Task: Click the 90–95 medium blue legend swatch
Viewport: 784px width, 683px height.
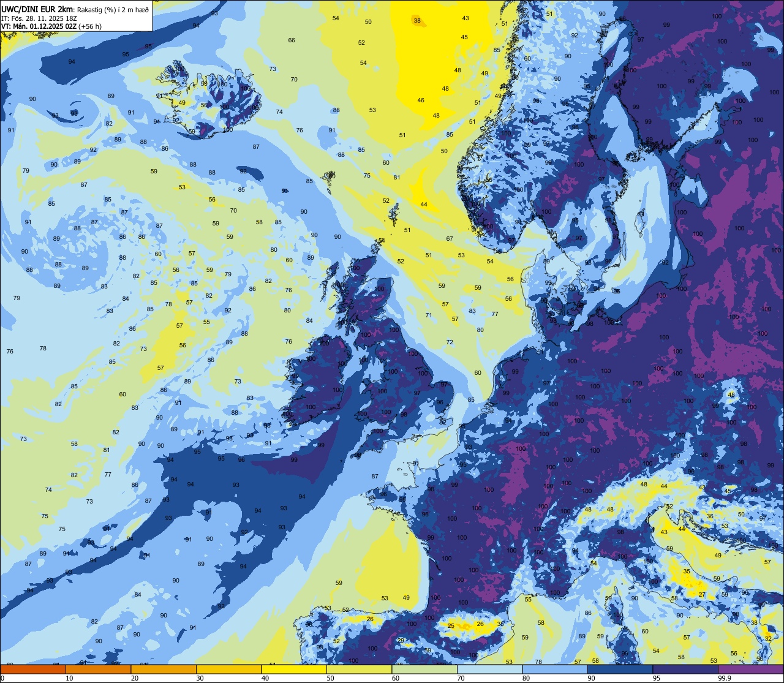Action: [x=620, y=669]
